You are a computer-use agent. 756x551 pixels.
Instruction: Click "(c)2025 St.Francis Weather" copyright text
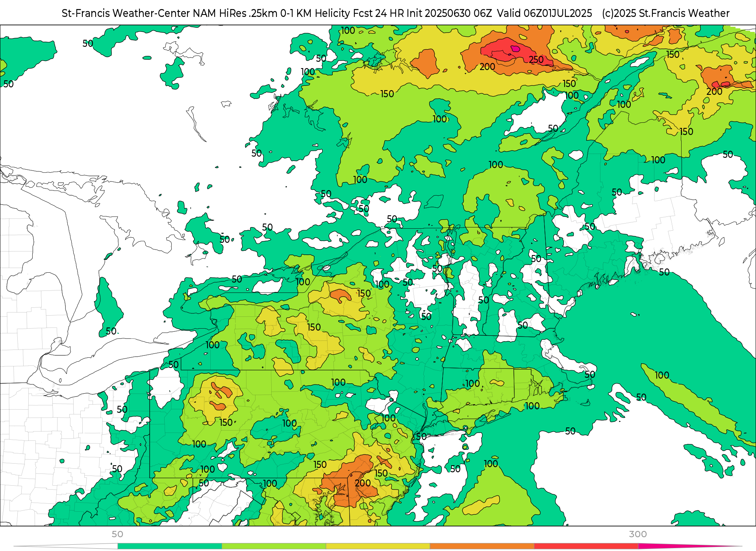(x=665, y=13)
